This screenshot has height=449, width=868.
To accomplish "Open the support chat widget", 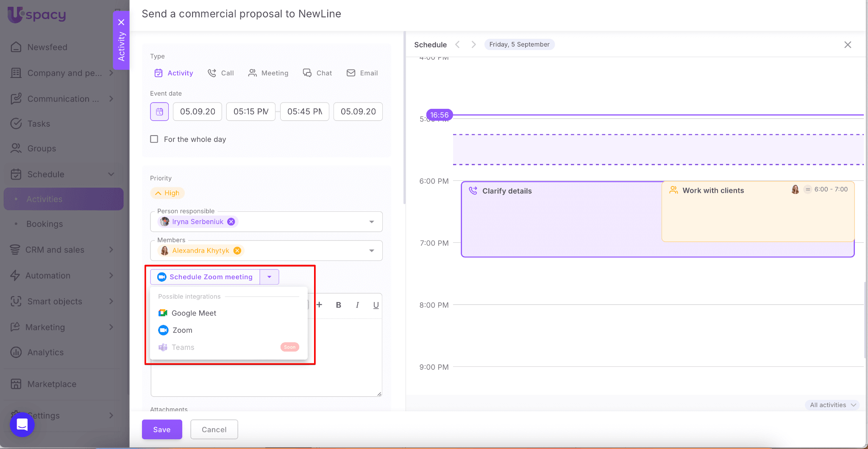I will [22, 424].
